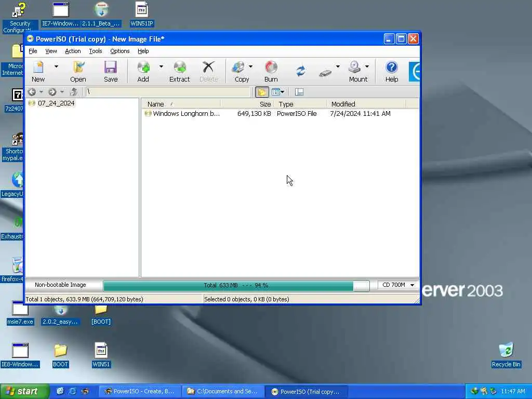Switch to C:\Documents and Se taskbar item

tap(222, 392)
